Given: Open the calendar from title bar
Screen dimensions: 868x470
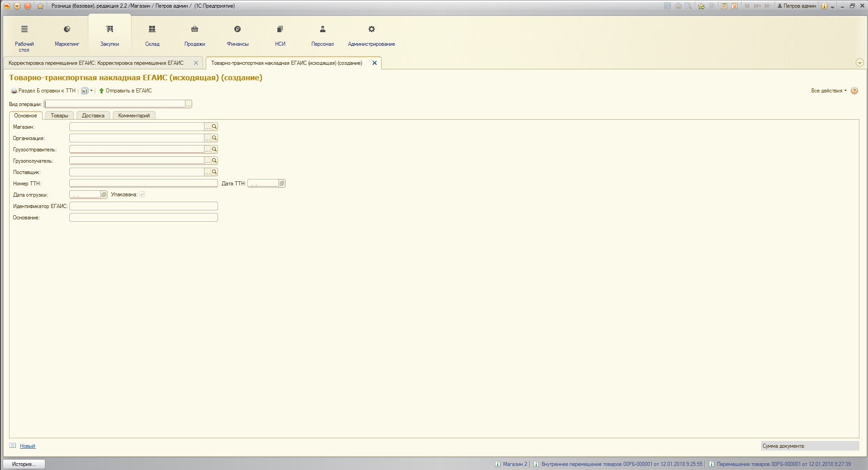Looking at the screenshot, I should pyautogui.click(x=734, y=6).
